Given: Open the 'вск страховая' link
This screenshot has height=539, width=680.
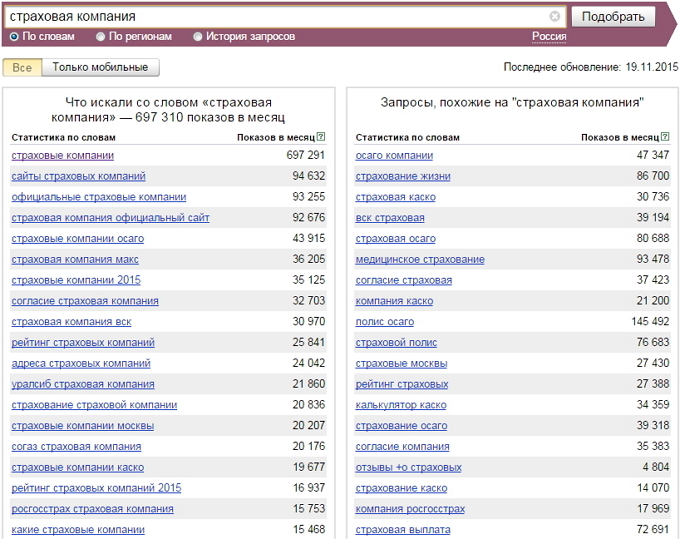Looking at the screenshot, I should point(390,218).
